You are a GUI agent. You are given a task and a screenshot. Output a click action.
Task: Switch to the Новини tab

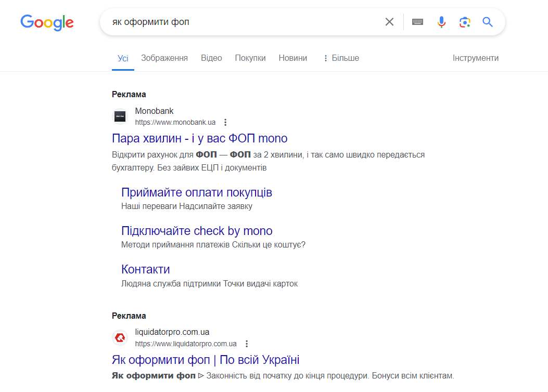pyautogui.click(x=292, y=58)
